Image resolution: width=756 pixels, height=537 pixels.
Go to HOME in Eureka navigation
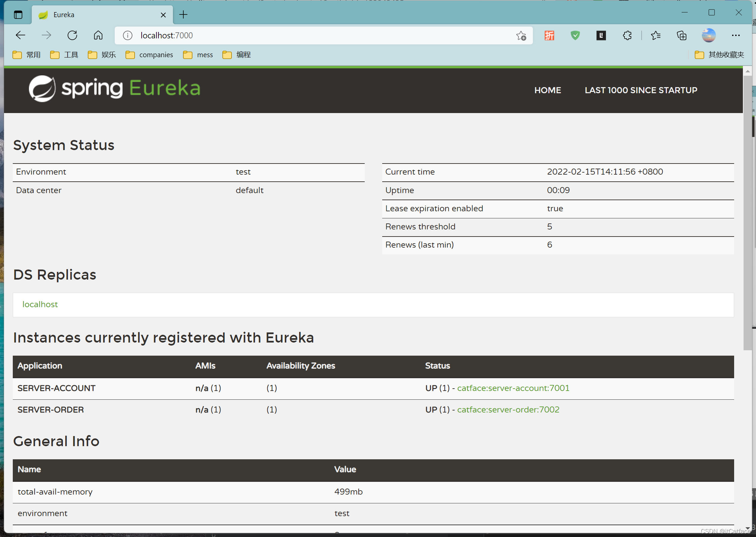tap(547, 90)
